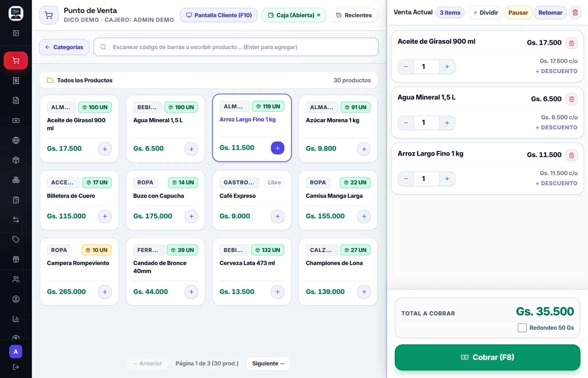Increase Aceite de Girasol quantity
This screenshot has width=588, height=378.
pyautogui.click(x=447, y=67)
